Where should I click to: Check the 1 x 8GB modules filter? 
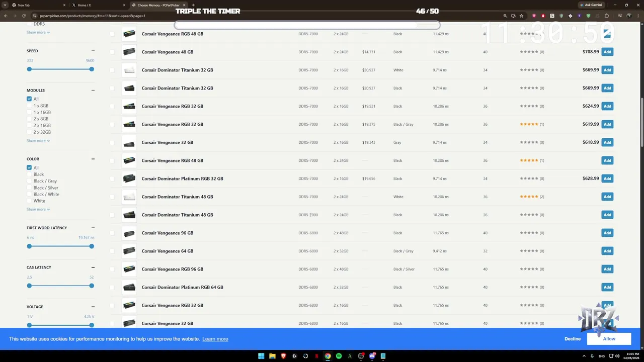(x=29, y=106)
